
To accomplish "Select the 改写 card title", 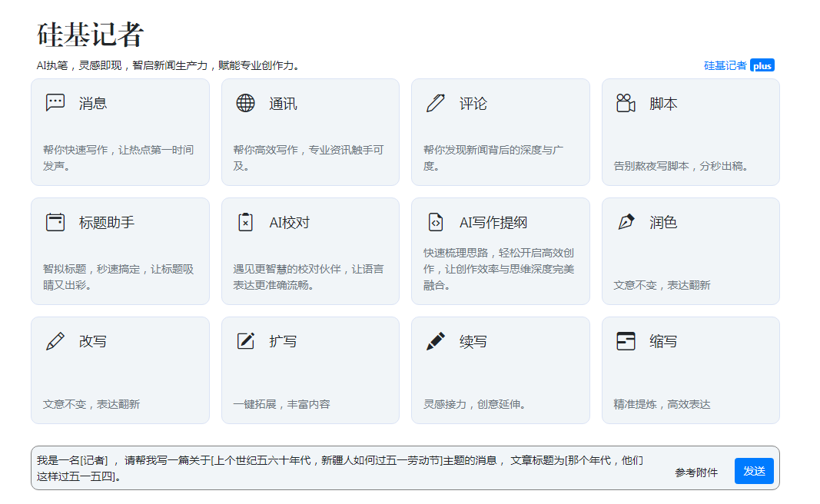I will pyautogui.click(x=92, y=342).
